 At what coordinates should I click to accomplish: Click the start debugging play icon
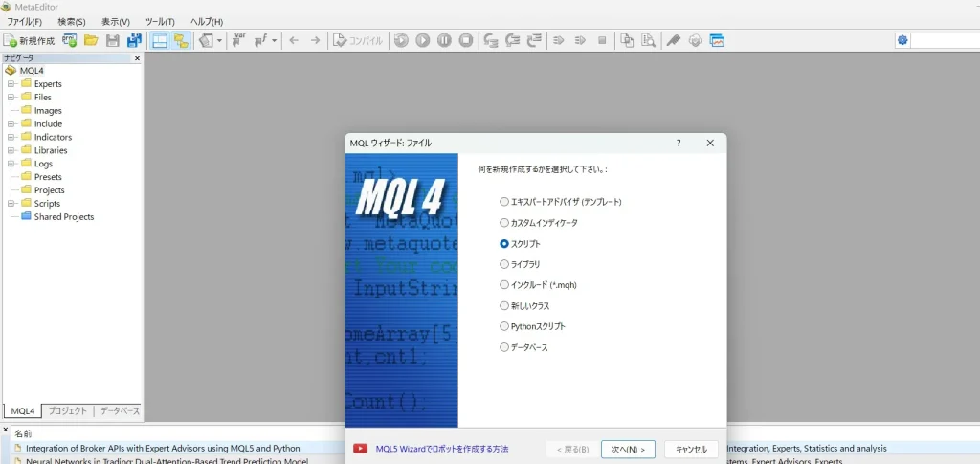coord(422,40)
